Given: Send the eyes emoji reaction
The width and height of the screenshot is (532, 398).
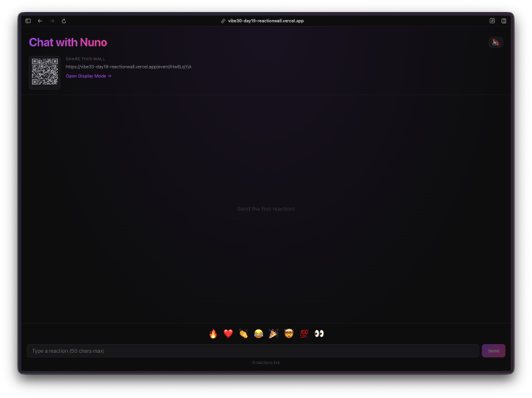Looking at the screenshot, I should (319, 333).
